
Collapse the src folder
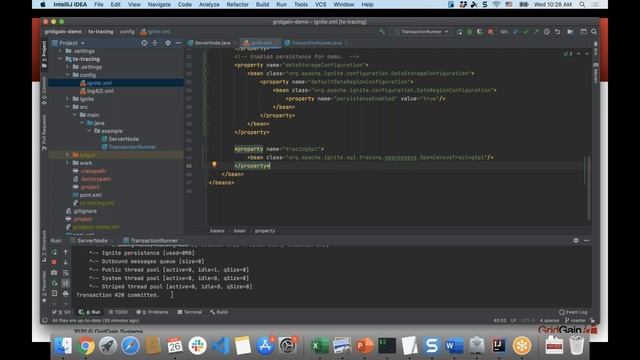pyautogui.click(x=68, y=107)
